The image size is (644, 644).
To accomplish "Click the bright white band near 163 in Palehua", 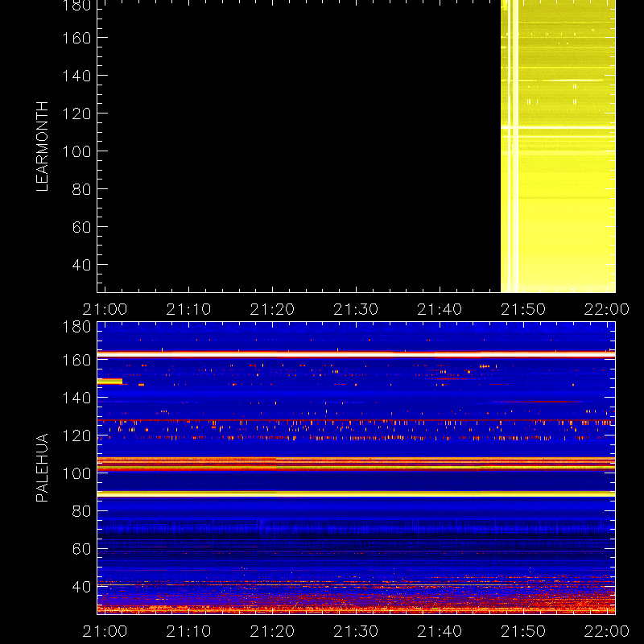I will [356, 354].
